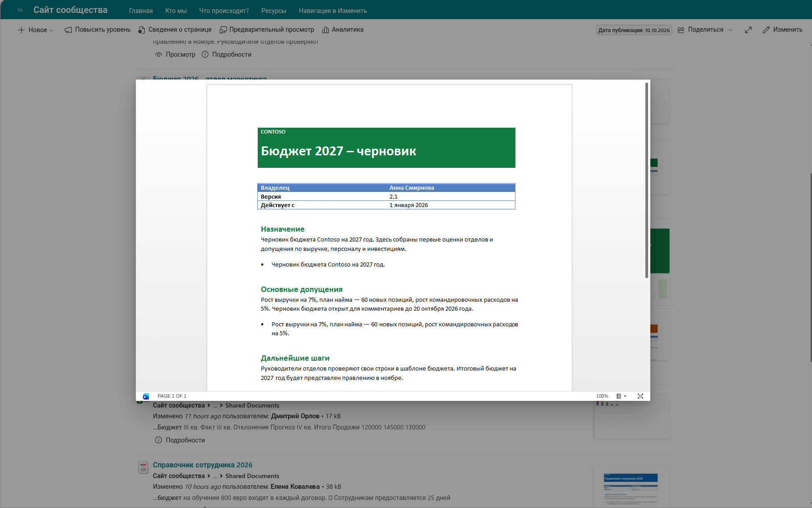This screenshot has height=508, width=812.
Task: Click the expand to full-screen arrows icon
Action: point(748,30)
